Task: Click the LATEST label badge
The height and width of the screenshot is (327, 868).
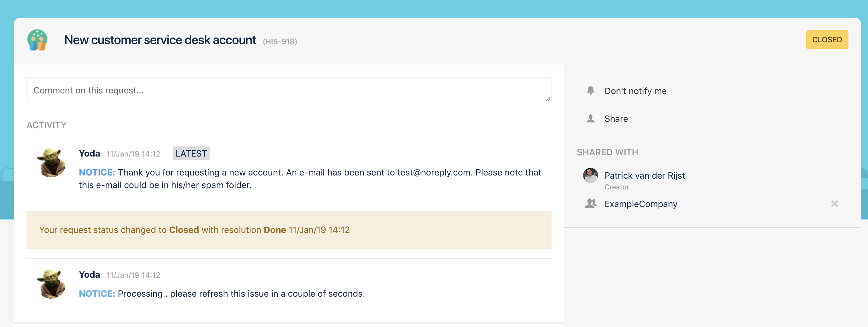Action: tap(191, 153)
